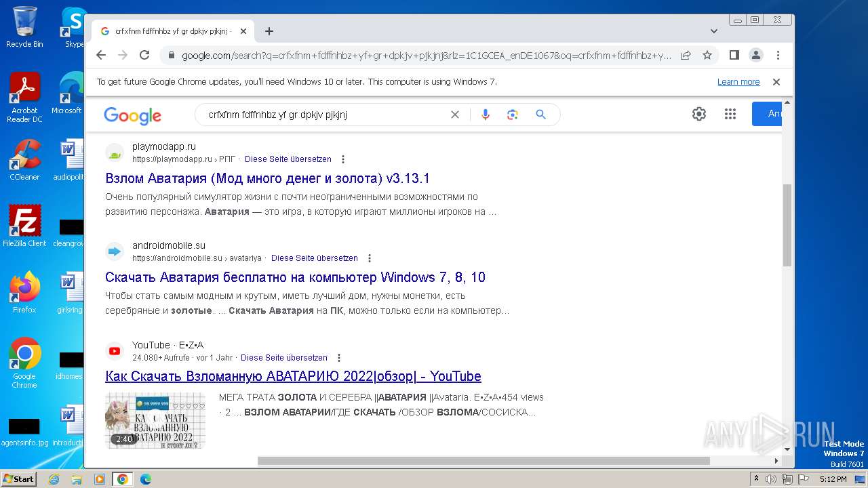Open the Chrome profile avatar
868x488 pixels.
pyautogui.click(x=756, y=55)
